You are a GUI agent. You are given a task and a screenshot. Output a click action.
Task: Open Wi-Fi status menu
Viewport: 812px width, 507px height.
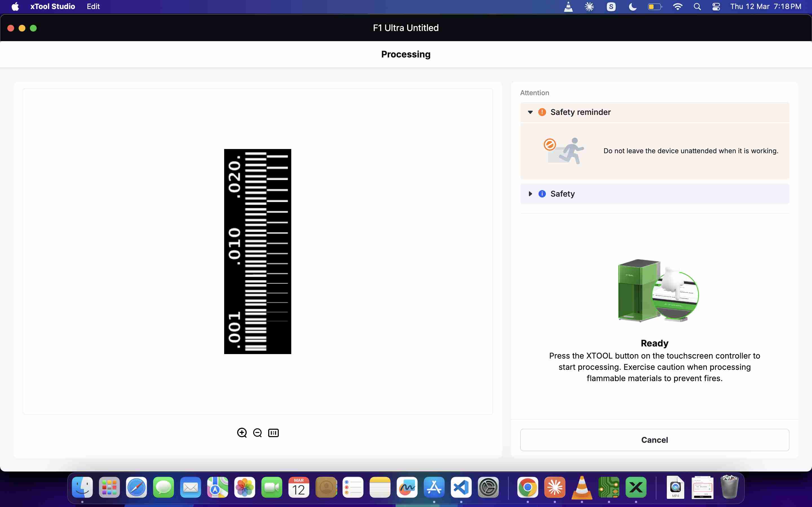point(678,7)
